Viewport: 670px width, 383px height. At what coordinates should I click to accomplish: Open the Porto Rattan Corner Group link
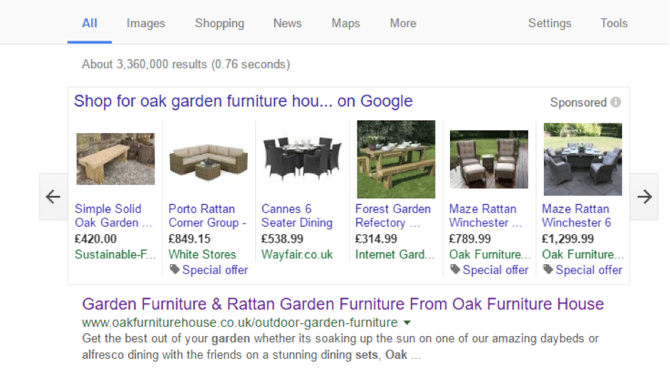(x=207, y=216)
